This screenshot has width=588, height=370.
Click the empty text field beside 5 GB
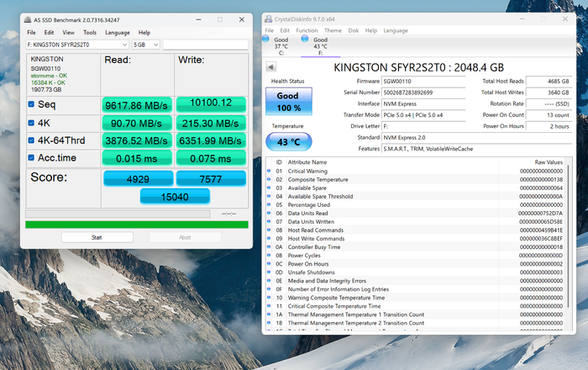[206, 45]
